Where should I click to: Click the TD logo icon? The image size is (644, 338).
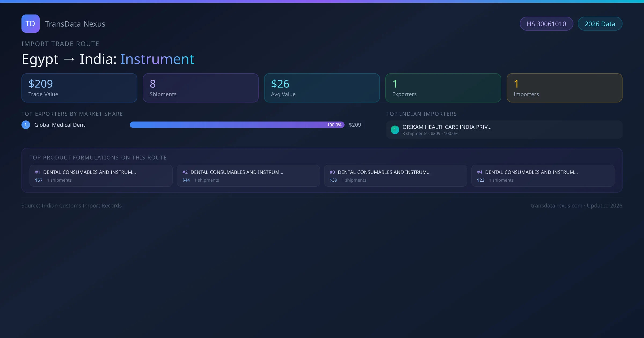(30, 24)
